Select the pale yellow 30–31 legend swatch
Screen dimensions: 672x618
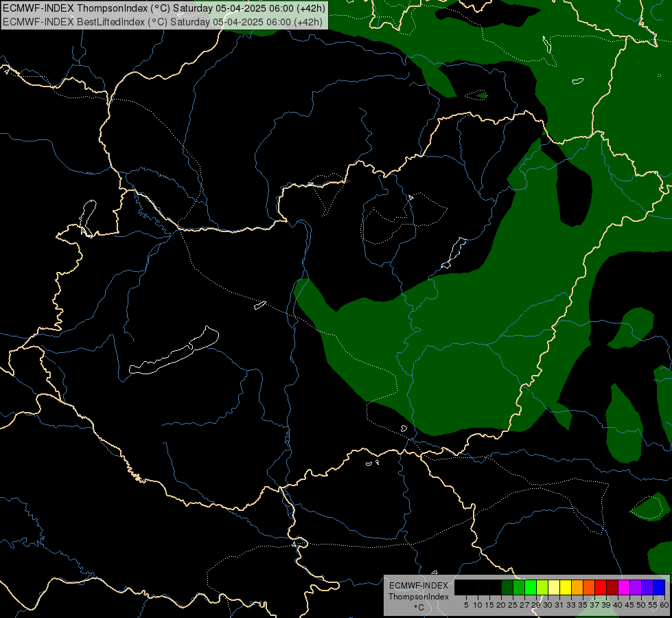coord(554,587)
